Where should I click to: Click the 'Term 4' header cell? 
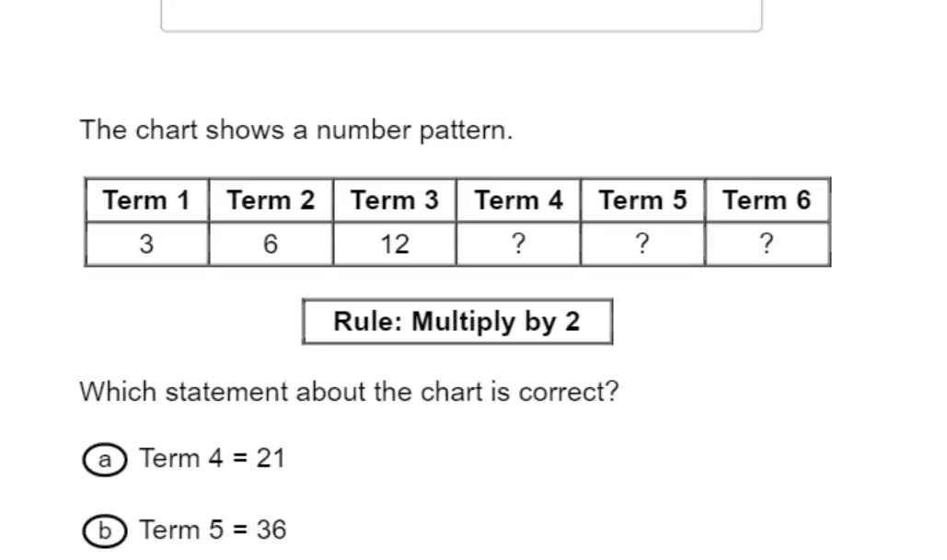pos(518,200)
